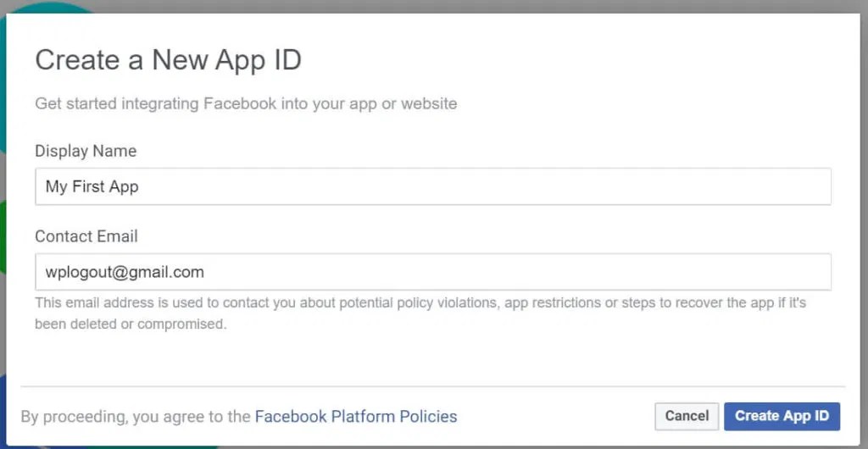Click the 'My First App' text

(x=92, y=187)
